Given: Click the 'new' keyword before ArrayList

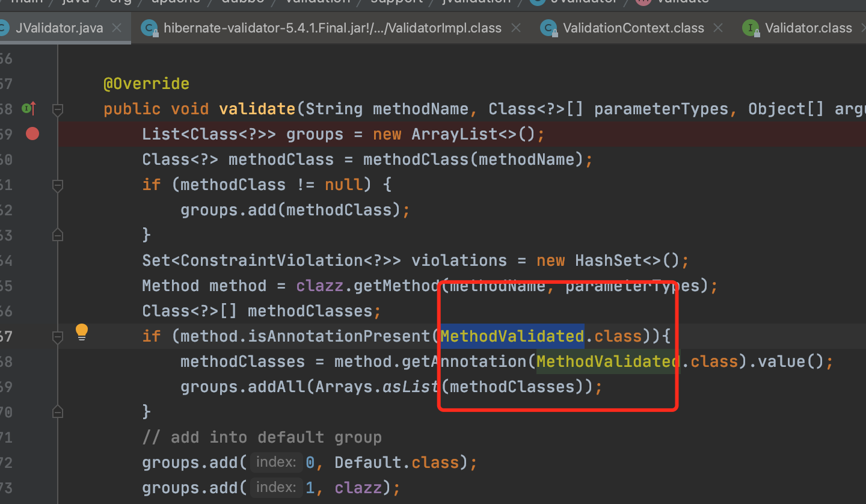Looking at the screenshot, I should (x=387, y=134).
